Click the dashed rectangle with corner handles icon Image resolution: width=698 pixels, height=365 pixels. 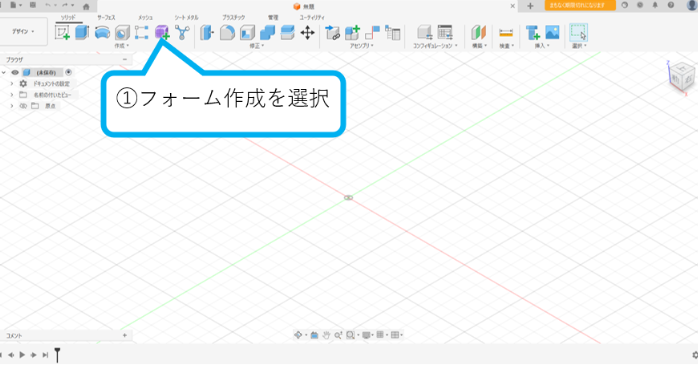point(142,32)
